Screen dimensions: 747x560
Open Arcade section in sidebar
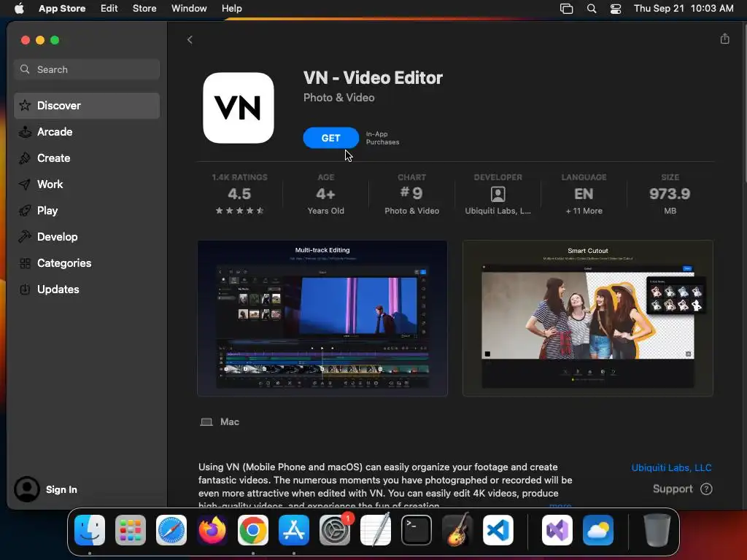point(87,132)
